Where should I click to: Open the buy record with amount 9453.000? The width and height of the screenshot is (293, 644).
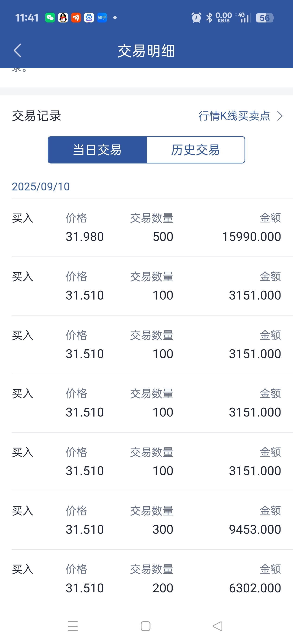[146, 520]
